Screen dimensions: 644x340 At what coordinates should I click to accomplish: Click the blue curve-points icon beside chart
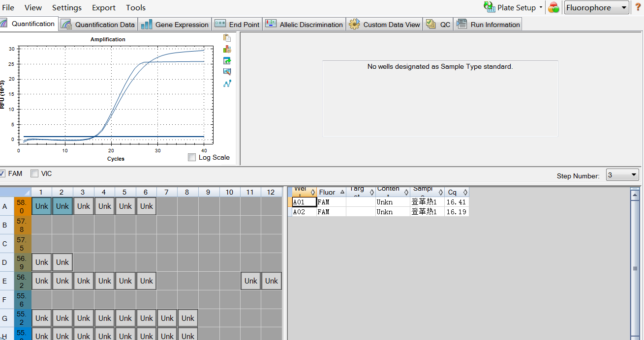(227, 84)
